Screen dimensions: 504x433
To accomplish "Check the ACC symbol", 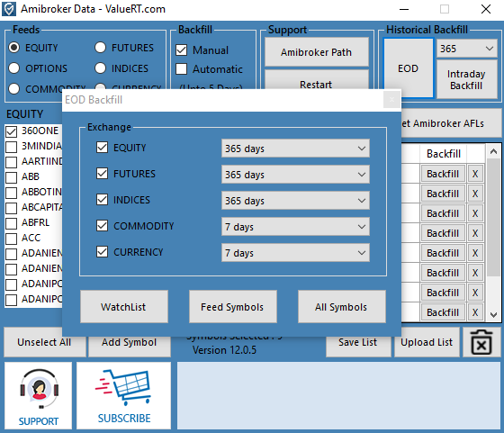I will (11, 239).
